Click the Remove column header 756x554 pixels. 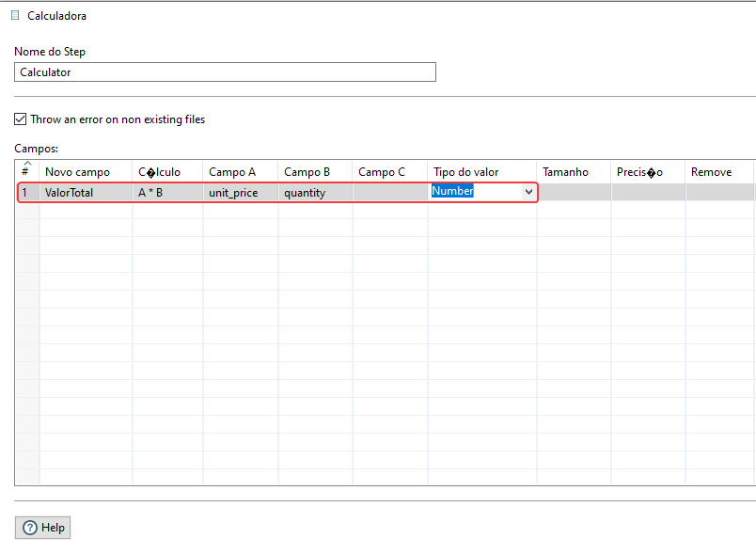719,171
